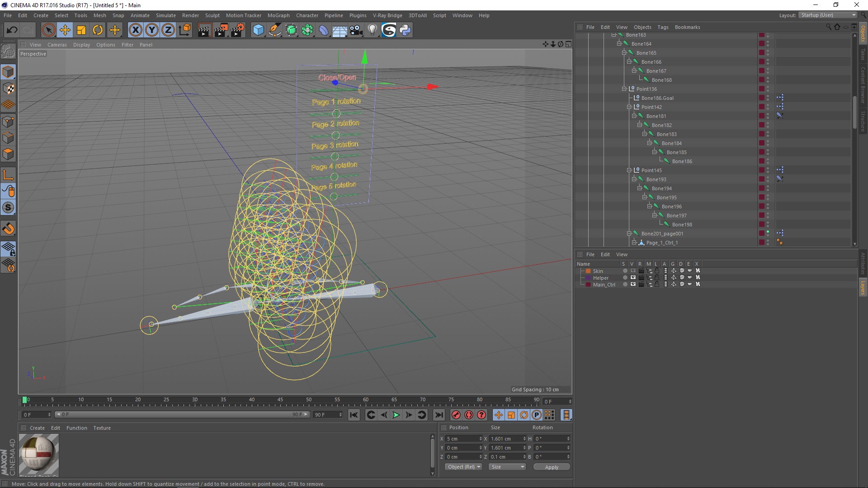Select the Move tool in top toolbar
This screenshot has height=488, width=868.
(x=65, y=30)
